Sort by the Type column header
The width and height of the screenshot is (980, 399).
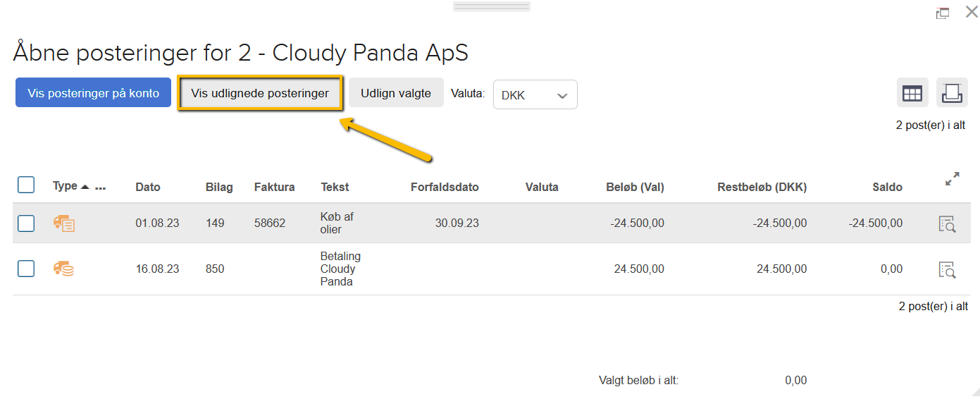tap(65, 186)
